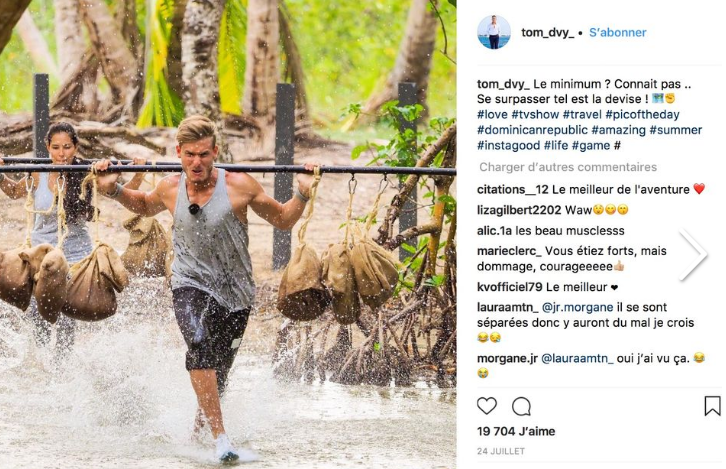Like the post with heart icon

click(487, 406)
